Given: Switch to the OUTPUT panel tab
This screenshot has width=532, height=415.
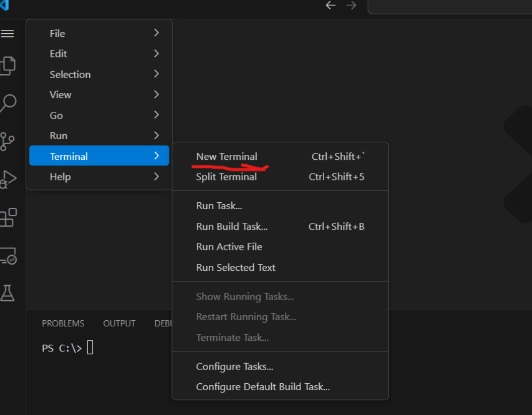Looking at the screenshot, I should click(119, 323).
